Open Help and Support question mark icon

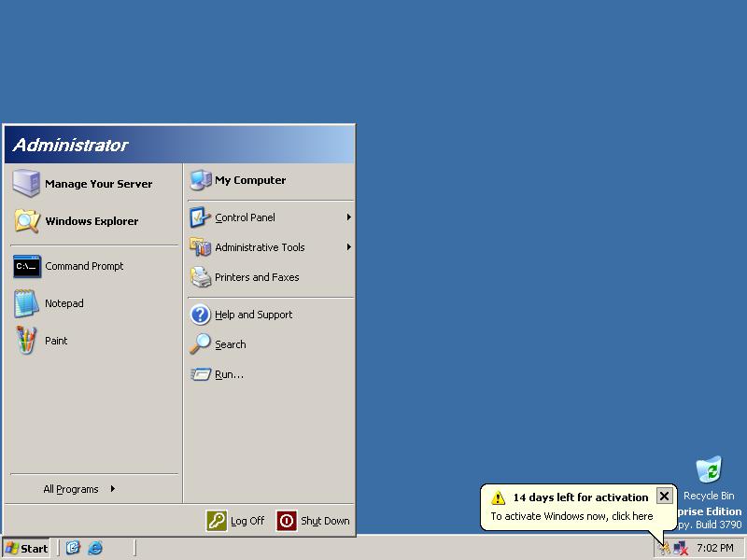point(200,315)
